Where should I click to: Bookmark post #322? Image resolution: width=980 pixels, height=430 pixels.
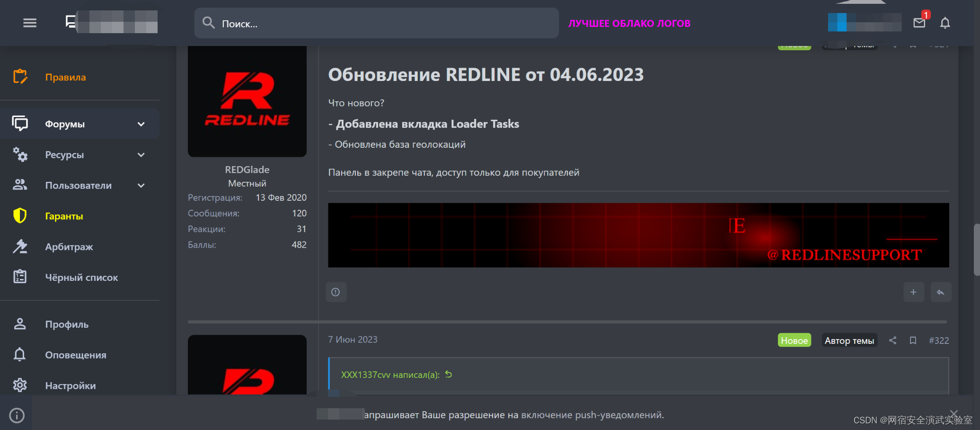pyautogui.click(x=913, y=340)
